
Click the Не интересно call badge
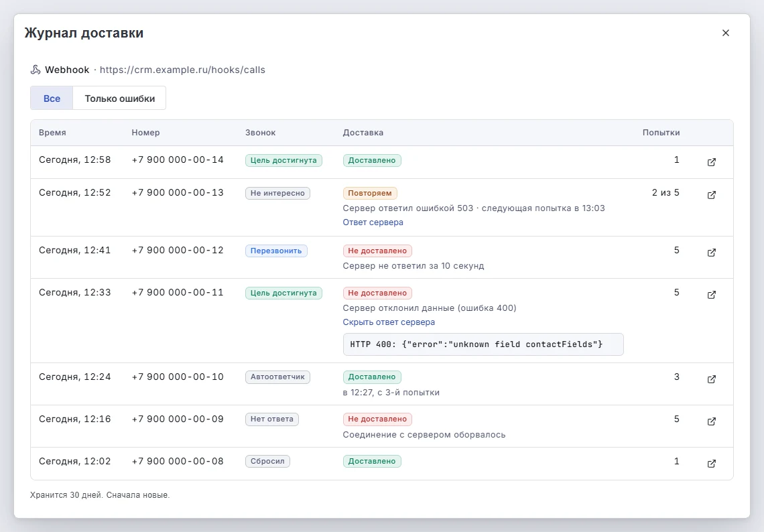pos(277,194)
